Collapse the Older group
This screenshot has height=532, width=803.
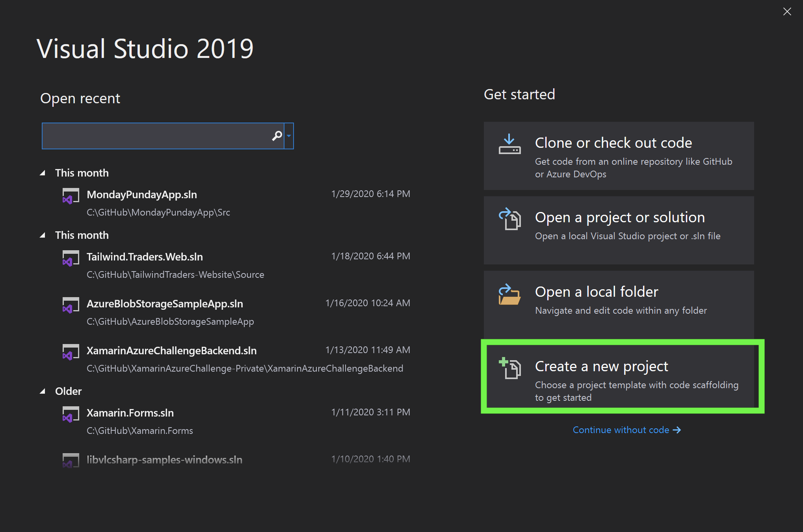[43, 391]
